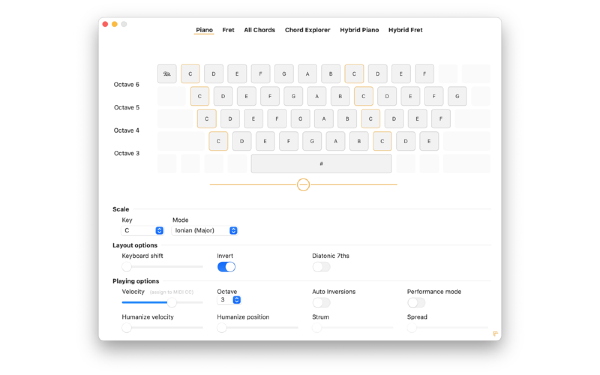600x375 pixels.
Task: Enable the Auto inversions toggle
Action: tap(321, 303)
